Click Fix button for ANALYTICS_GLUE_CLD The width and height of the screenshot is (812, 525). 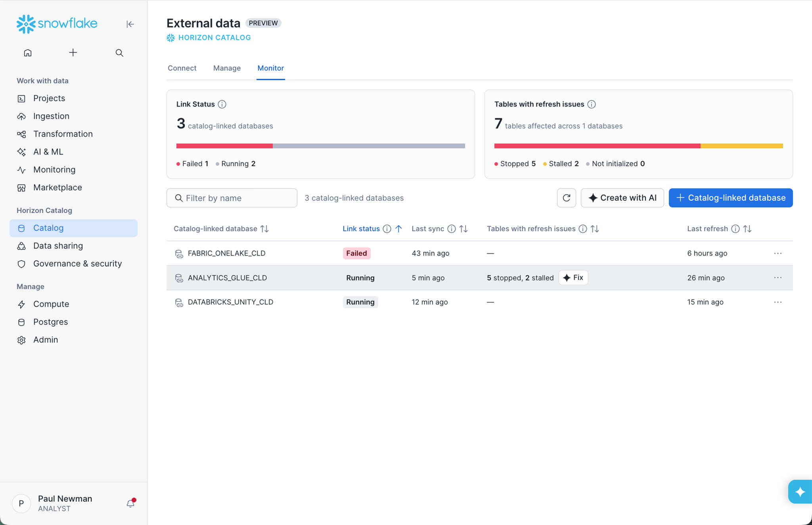pos(573,278)
